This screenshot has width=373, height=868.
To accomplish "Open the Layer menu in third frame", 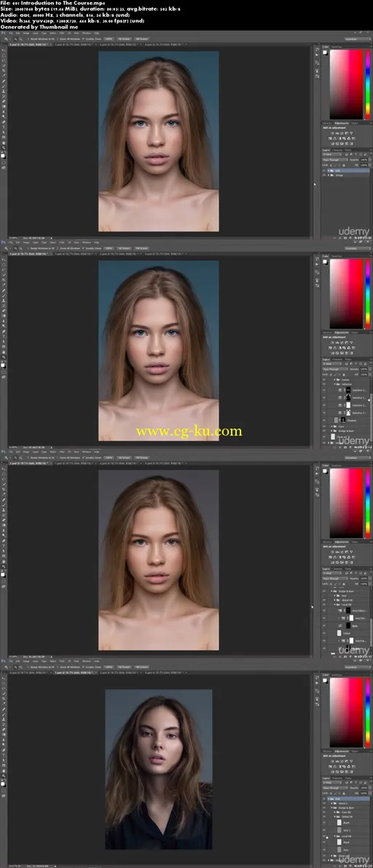I will click(x=36, y=452).
